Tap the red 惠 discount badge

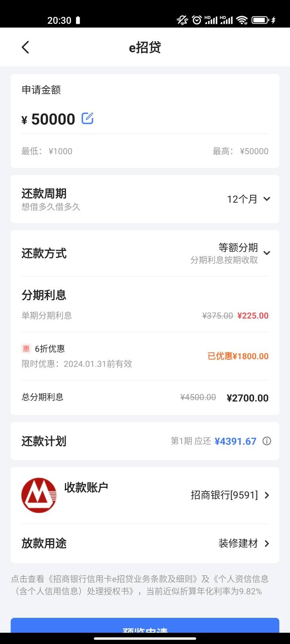tap(26, 349)
